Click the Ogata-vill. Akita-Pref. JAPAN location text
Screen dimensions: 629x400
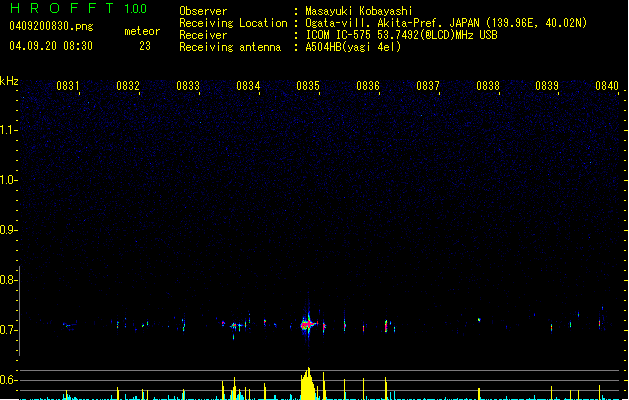pyautogui.click(x=446, y=23)
